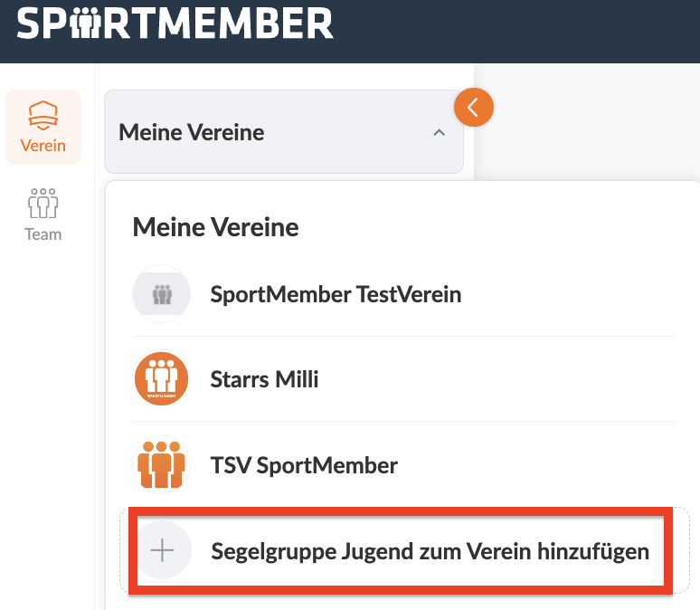Pick TSV SportMember in the club list
The image size is (700, 610).
tap(304, 466)
